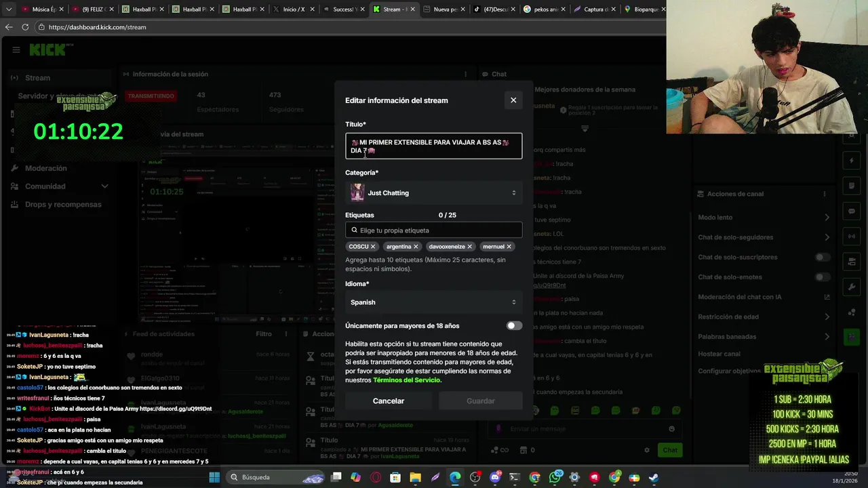Toggle Chat de solo-suscriptores
This screenshot has height=488, width=868.
coord(822,258)
